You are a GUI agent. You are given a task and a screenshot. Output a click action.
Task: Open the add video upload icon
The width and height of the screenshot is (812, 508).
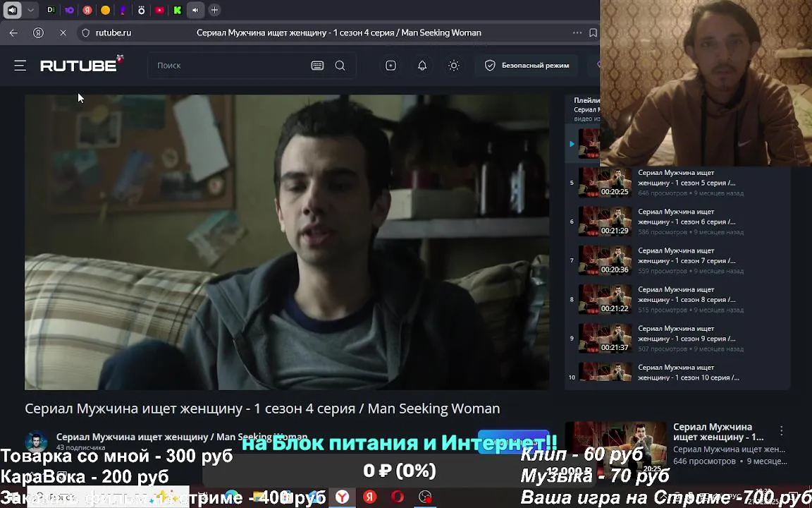pyautogui.click(x=391, y=66)
